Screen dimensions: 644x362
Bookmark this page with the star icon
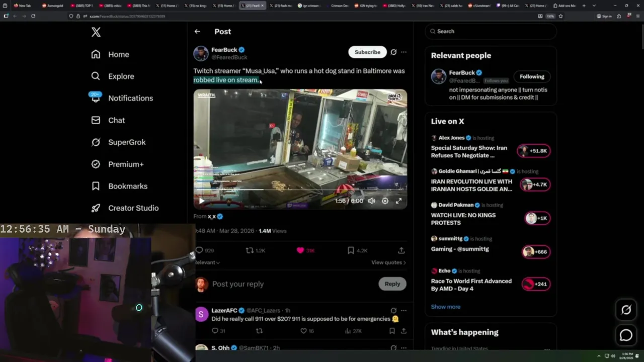tap(560, 16)
